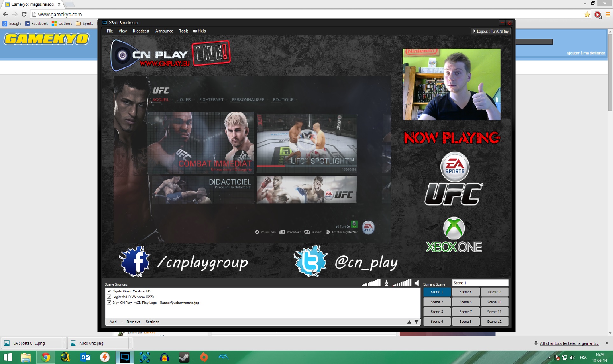Click Remove in Scene Sources

click(133, 322)
